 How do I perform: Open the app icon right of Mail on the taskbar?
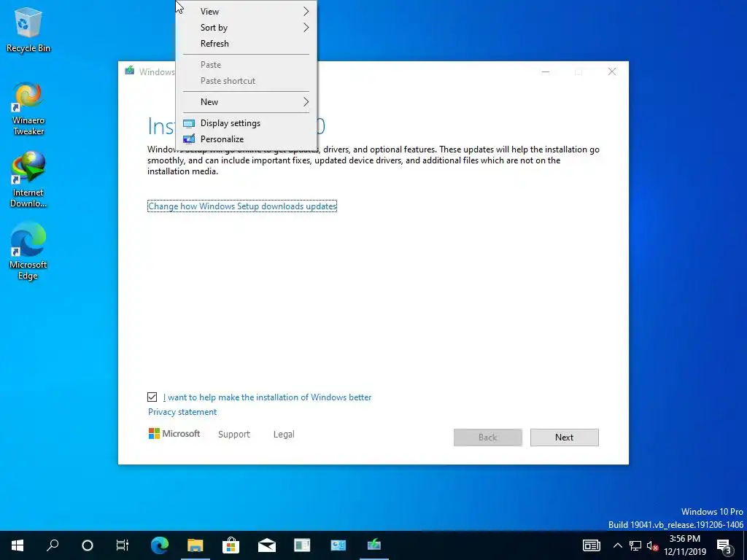302,545
